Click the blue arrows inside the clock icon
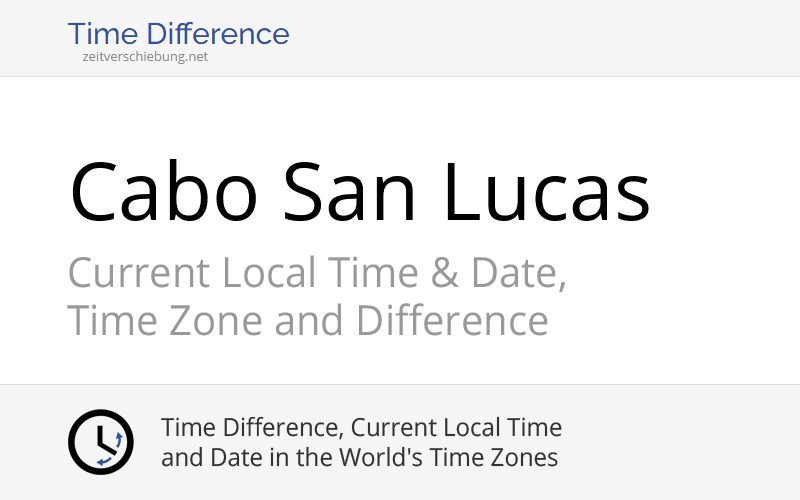 (x=116, y=442)
